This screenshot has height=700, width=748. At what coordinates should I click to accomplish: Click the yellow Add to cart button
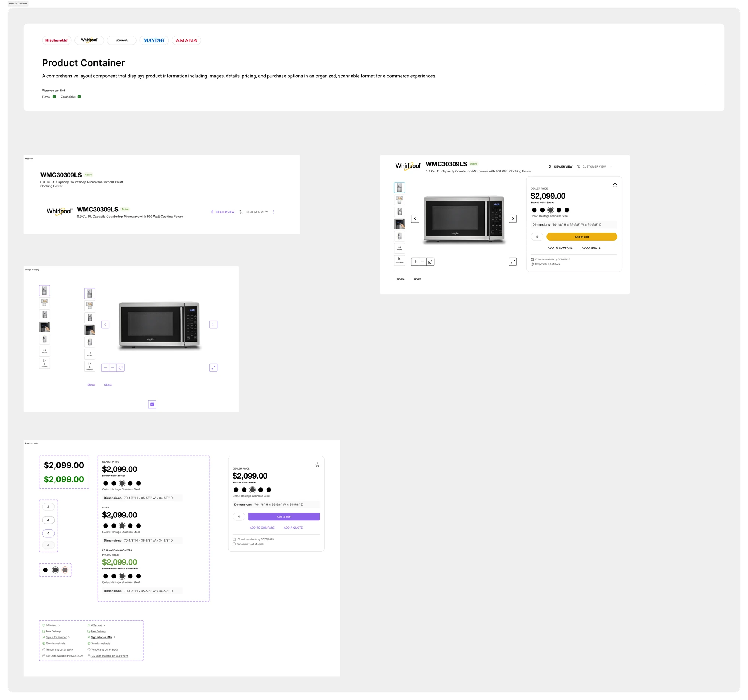582,237
